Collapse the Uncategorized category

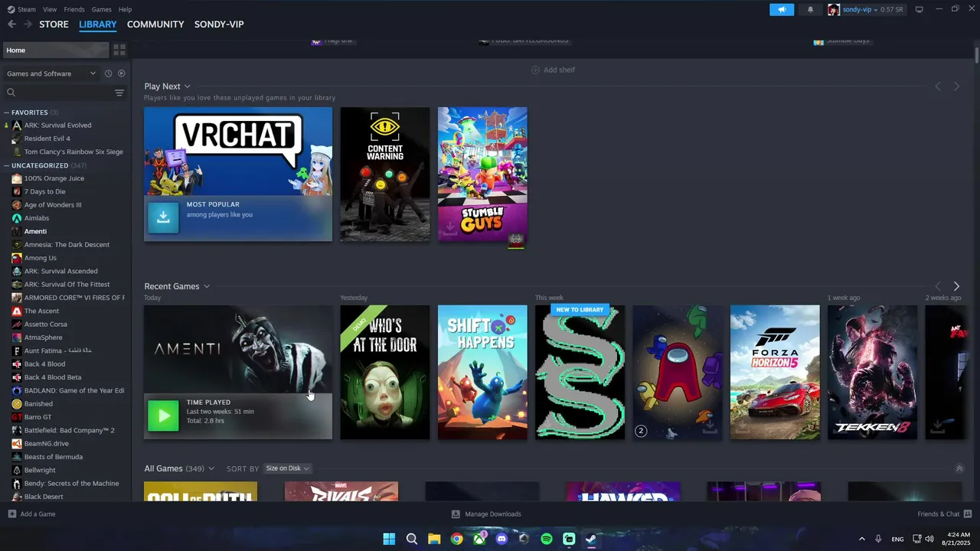(7, 165)
